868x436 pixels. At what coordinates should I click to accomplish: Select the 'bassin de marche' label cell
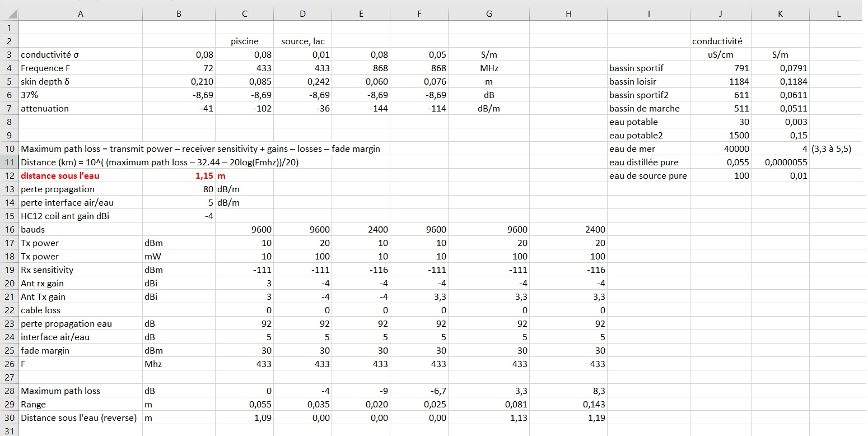644,109
